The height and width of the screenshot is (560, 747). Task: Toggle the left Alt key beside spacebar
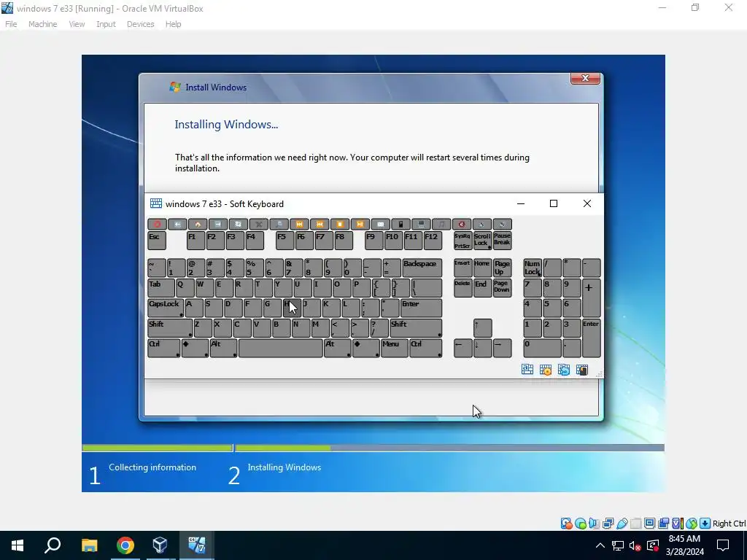[223, 348]
